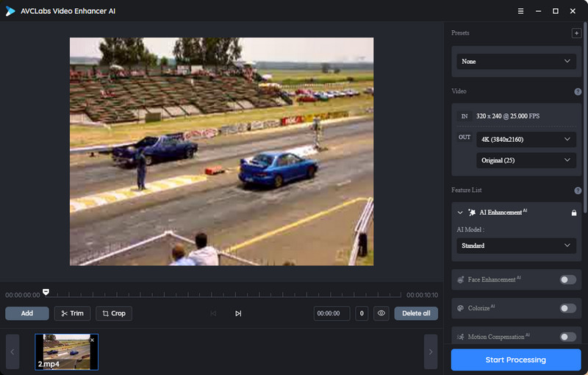Open the Trim tool

pyautogui.click(x=72, y=313)
